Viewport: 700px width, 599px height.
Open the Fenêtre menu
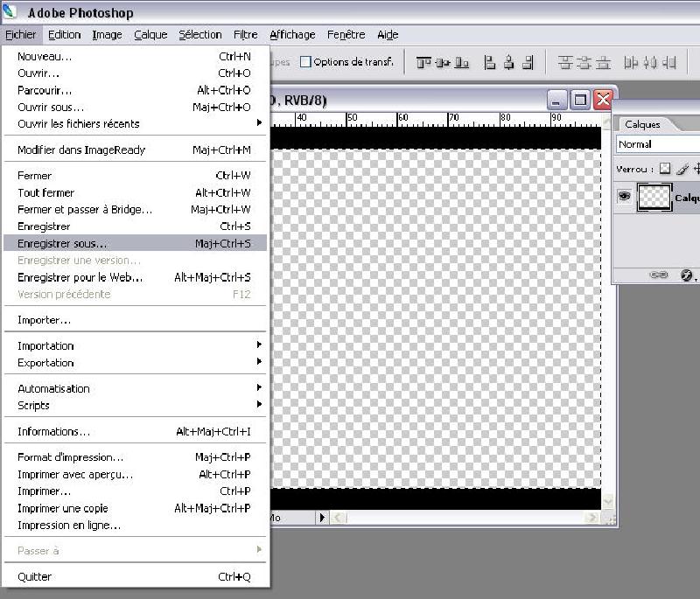click(x=346, y=34)
